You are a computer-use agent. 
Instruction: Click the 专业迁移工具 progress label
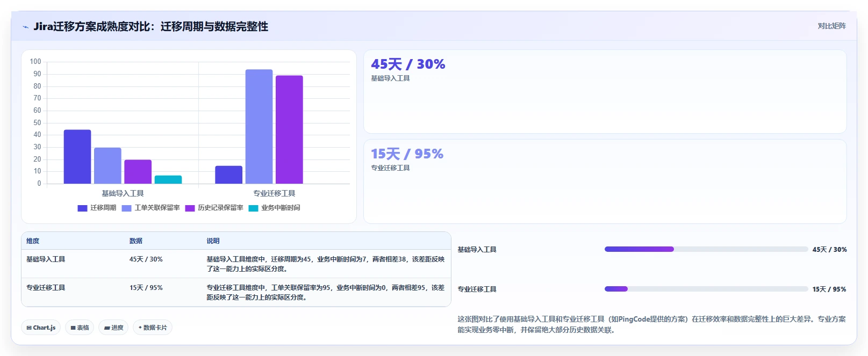pyautogui.click(x=477, y=289)
